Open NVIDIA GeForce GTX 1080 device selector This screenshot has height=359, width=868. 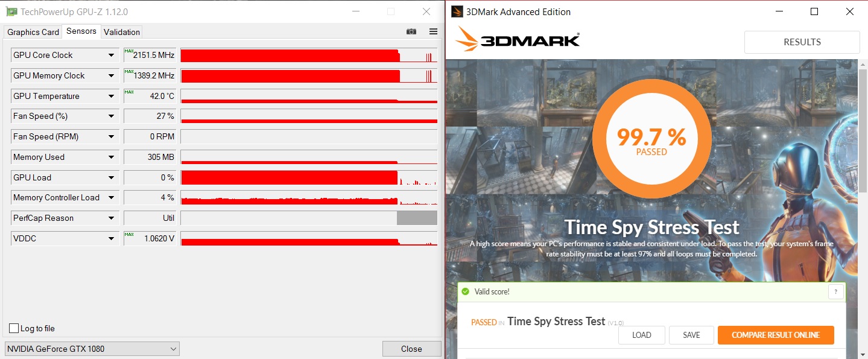click(x=92, y=349)
